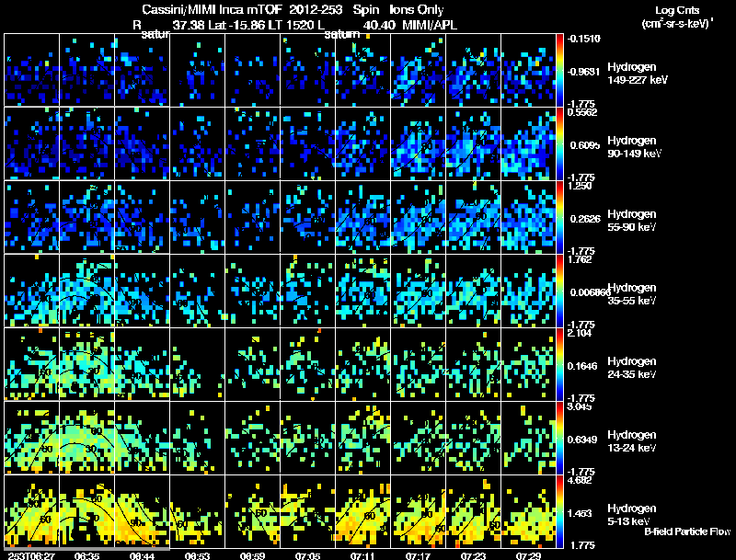This screenshot has height=560, width=736.
Task: Click the '07:11' time axis label
Action: (362, 555)
